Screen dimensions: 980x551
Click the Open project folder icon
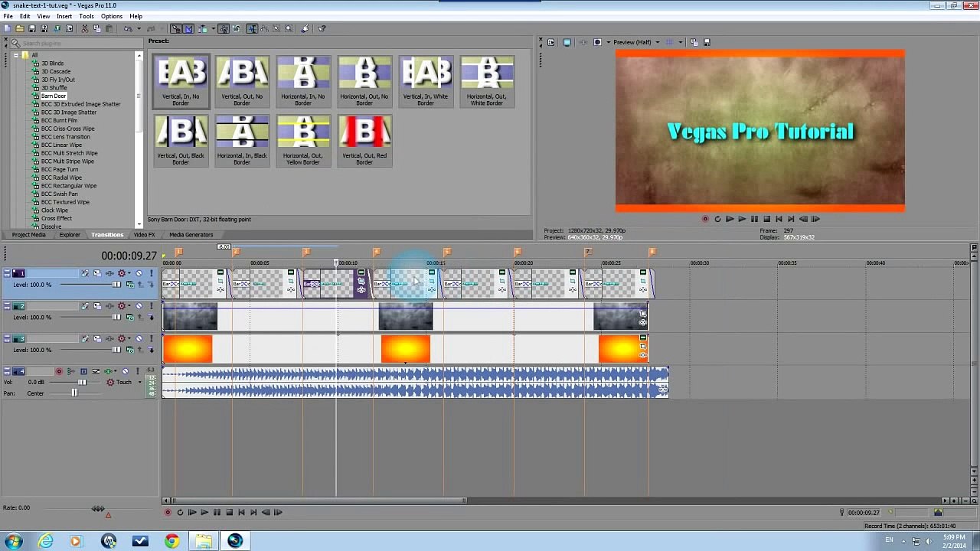point(20,28)
